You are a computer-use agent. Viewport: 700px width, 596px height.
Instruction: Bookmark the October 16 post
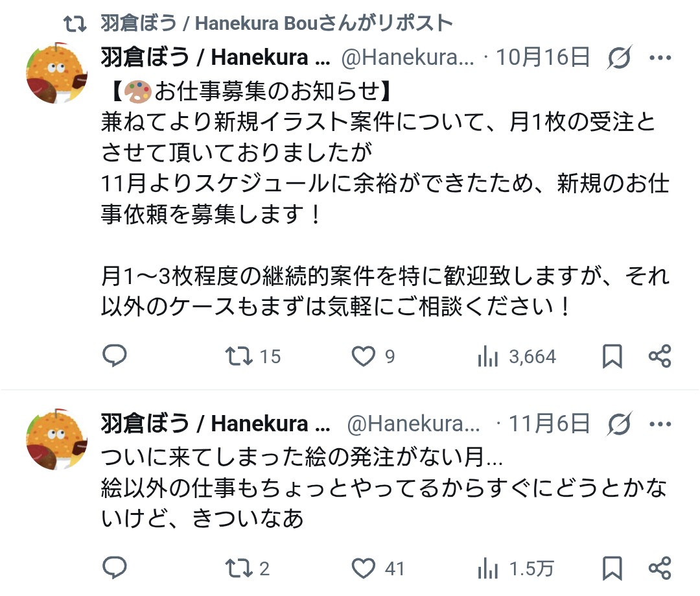(x=612, y=356)
